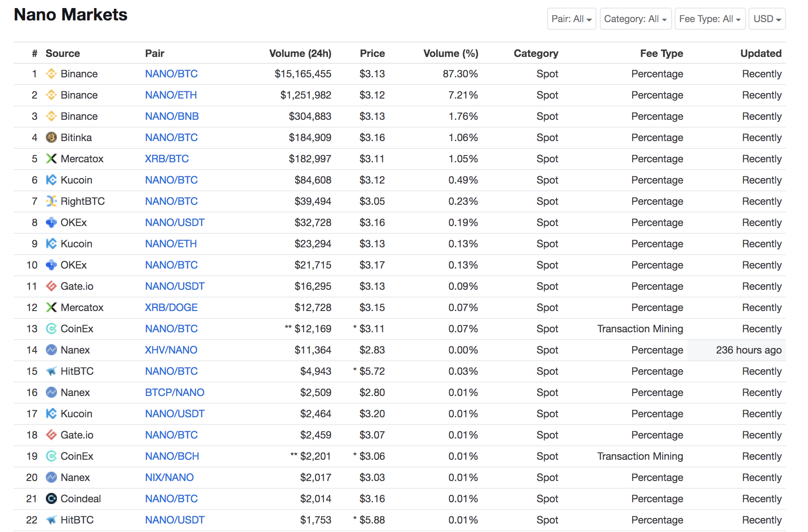Click the CoinEx logo in row 19
808x532 pixels.
point(51,456)
